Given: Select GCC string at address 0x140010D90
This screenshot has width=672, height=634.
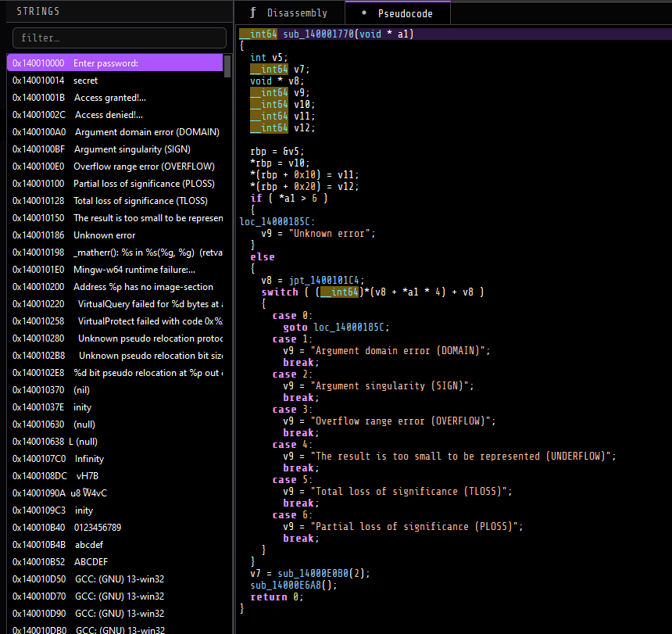Looking at the screenshot, I should (x=115, y=613).
